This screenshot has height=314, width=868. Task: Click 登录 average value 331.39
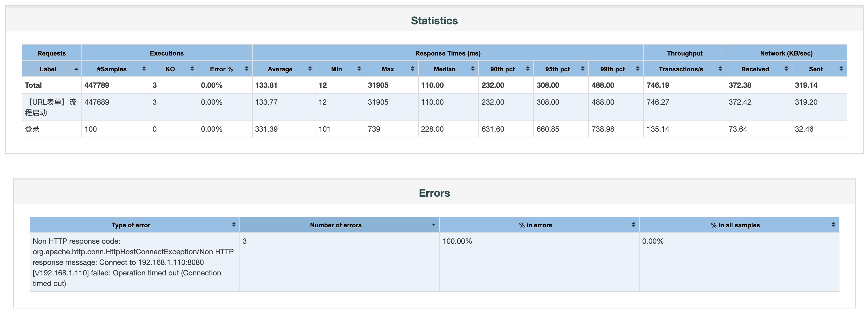point(266,129)
